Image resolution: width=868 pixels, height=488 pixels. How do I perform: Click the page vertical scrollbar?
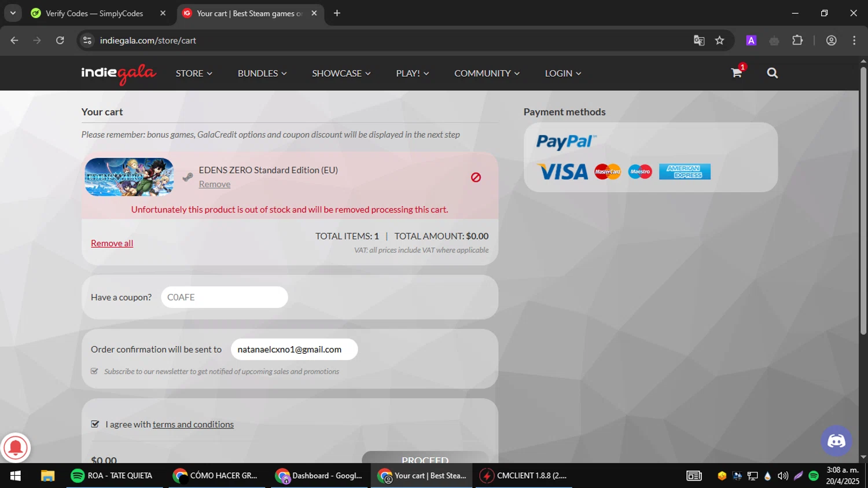point(863,200)
